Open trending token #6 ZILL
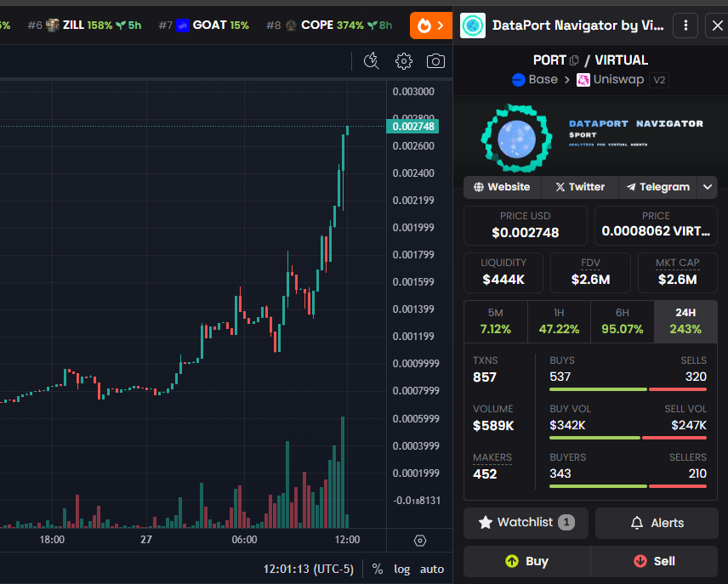The image size is (728, 584). 84,25
